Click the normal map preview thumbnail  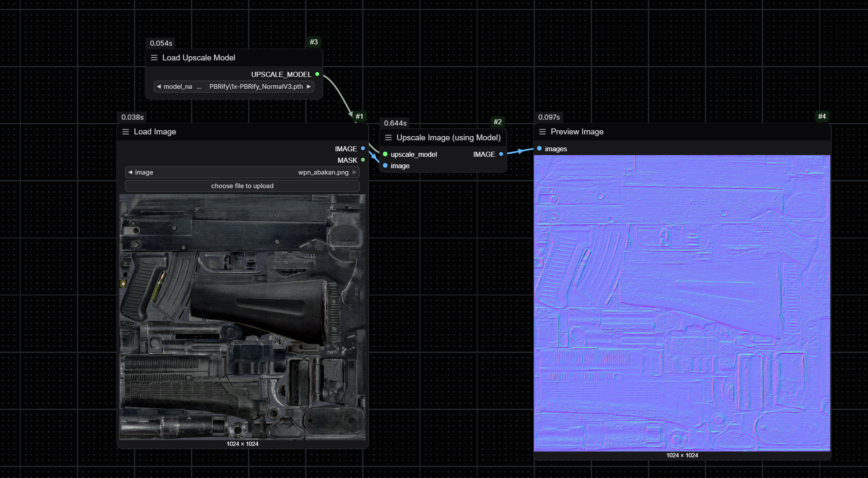click(682, 303)
